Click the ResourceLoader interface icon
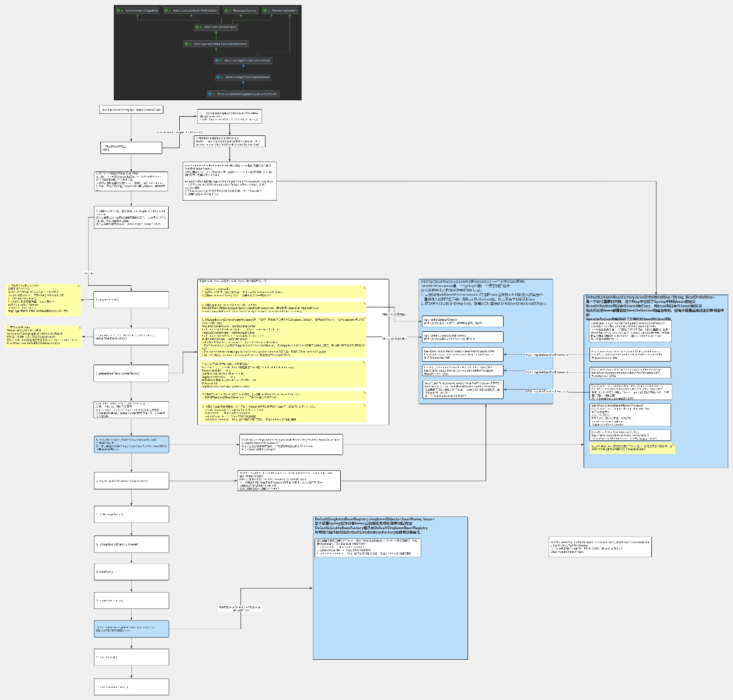This screenshot has height=700, width=733. pyautogui.click(x=266, y=10)
